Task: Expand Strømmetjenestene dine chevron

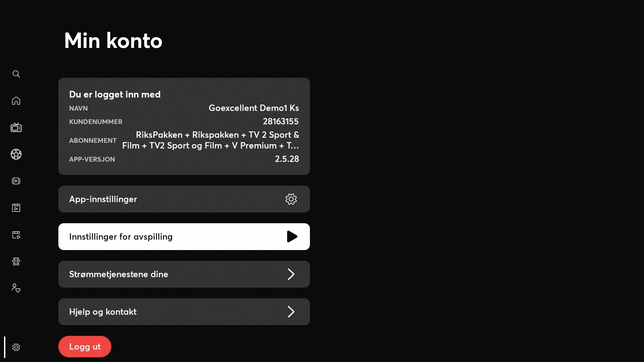Action: click(291, 274)
